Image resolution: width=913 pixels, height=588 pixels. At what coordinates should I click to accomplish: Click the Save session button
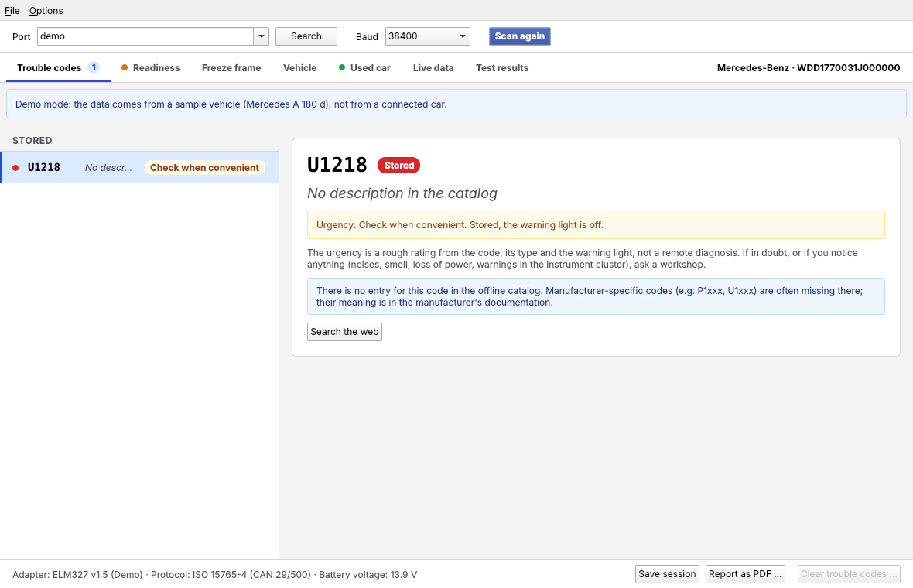[667, 574]
